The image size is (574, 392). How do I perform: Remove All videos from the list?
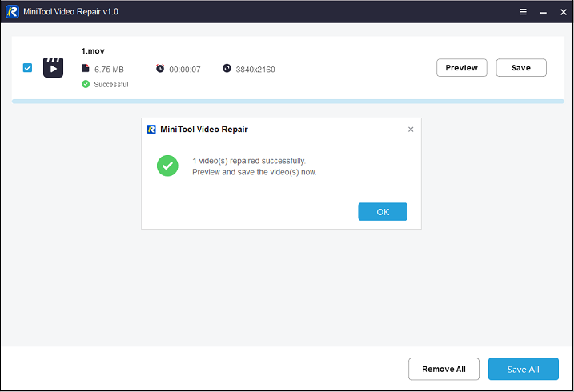[444, 369]
